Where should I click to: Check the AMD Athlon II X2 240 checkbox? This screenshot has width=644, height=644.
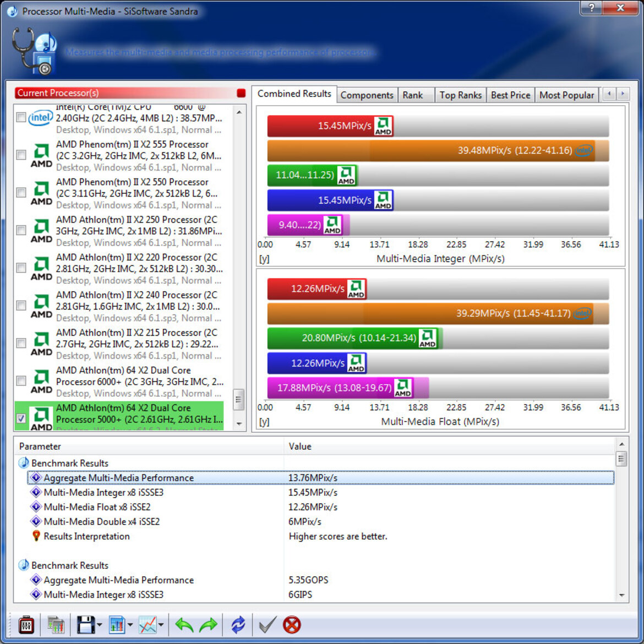[21, 305]
